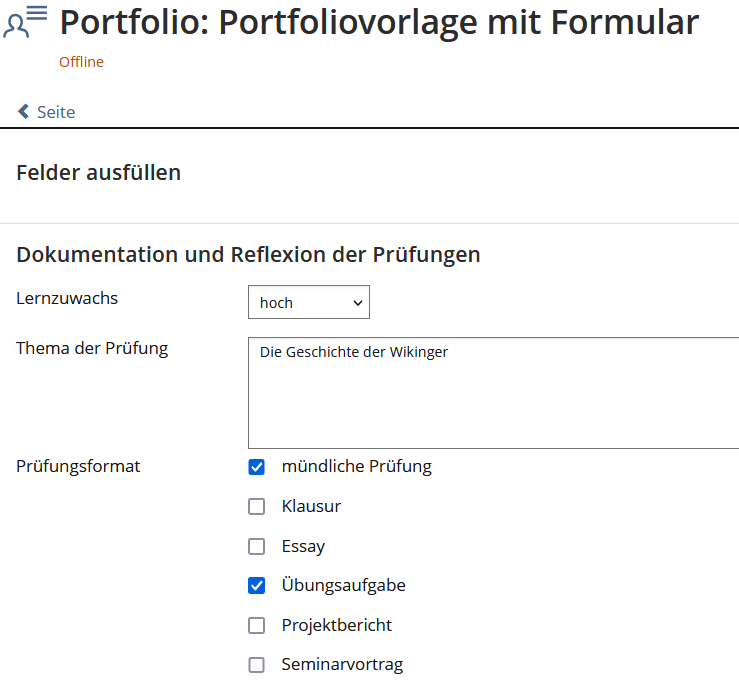The width and height of the screenshot is (739, 684).
Task: Click the Thema der Prüfung field label
Action: point(92,348)
